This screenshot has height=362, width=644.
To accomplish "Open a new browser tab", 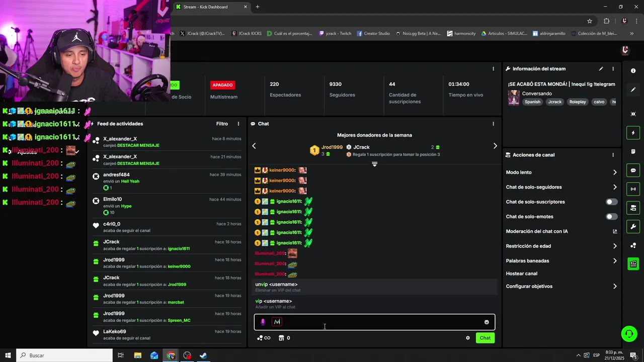I will point(258,7).
